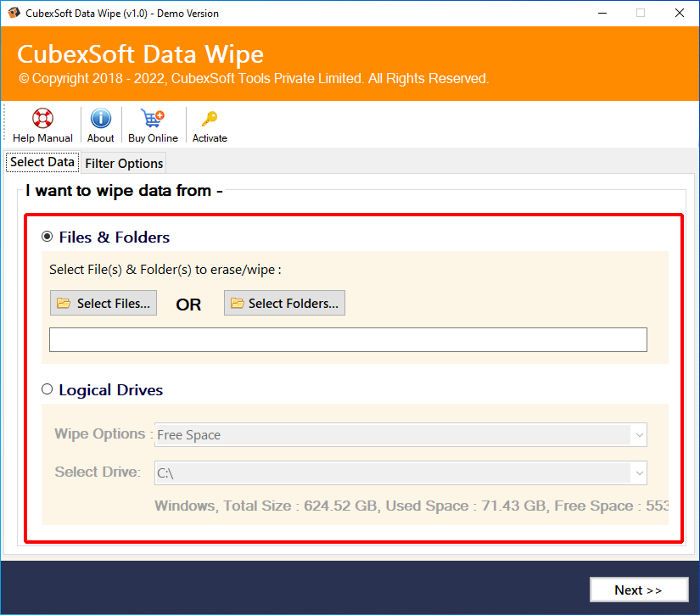700x615 pixels.
Task: Select the Files & Folders option
Action: (x=48, y=237)
